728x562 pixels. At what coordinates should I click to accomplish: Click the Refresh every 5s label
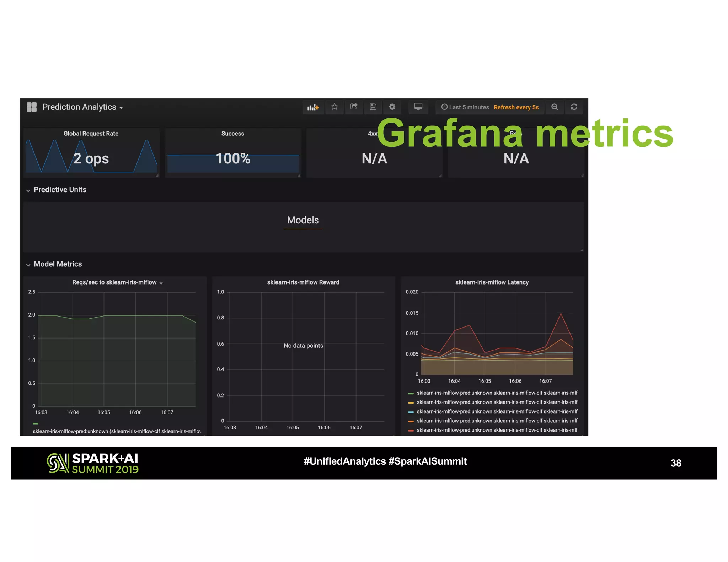pyautogui.click(x=516, y=107)
